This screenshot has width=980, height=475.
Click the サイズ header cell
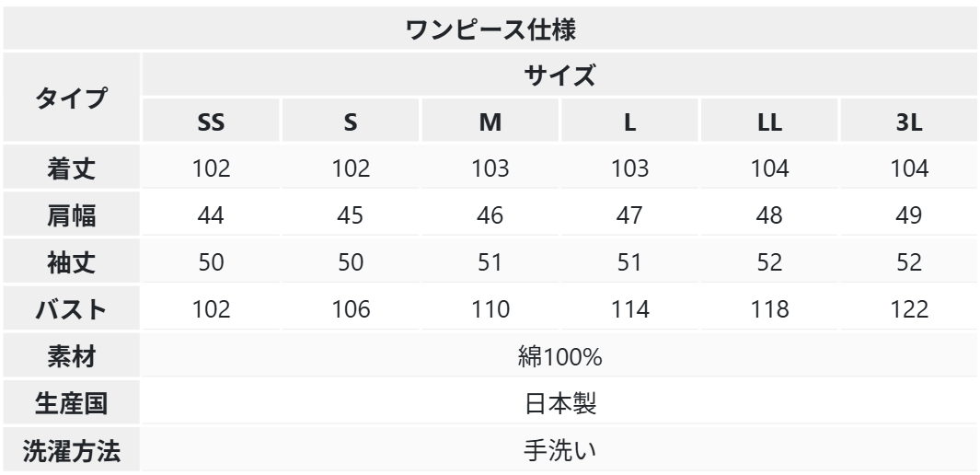coord(559,74)
